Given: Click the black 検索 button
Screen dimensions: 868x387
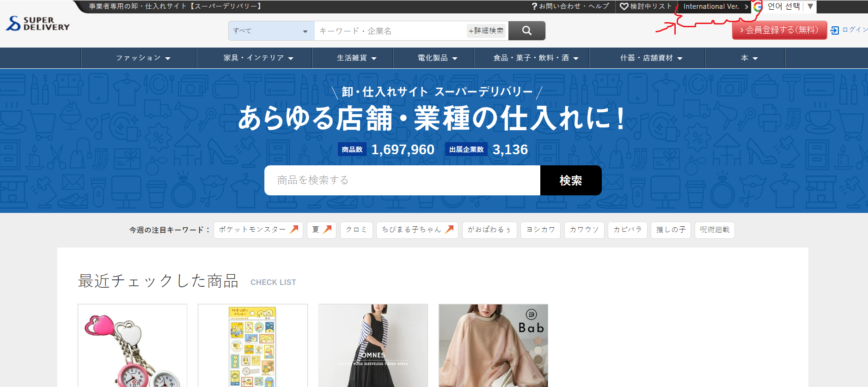Looking at the screenshot, I should pos(571,180).
